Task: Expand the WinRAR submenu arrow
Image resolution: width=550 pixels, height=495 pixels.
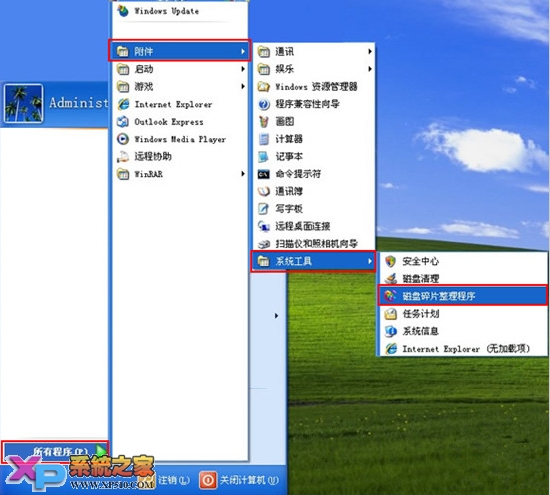Action: tap(243, 174)
